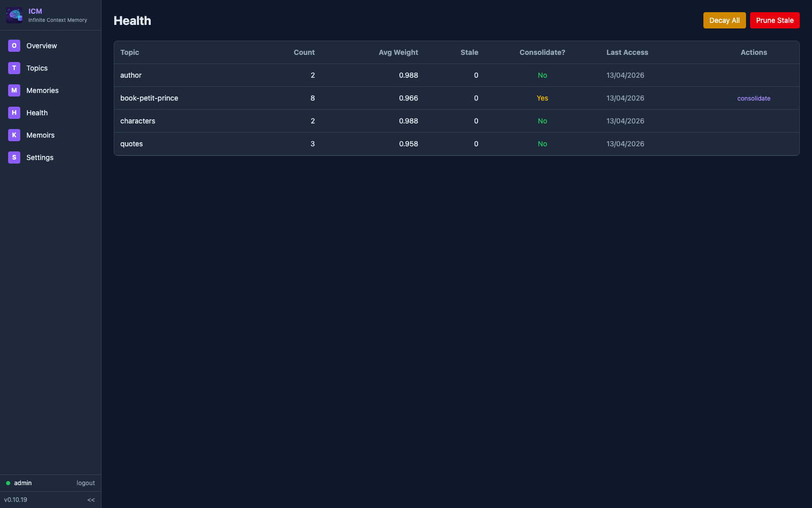Click the H Health sidebar icon
Viewport: 812px width, 508px height.
(x=14, y=112)
